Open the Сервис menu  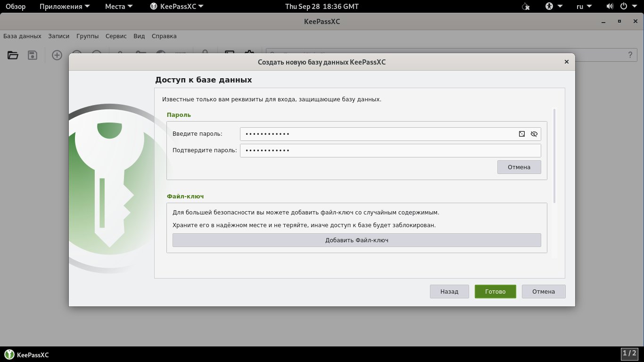[116, 36]
